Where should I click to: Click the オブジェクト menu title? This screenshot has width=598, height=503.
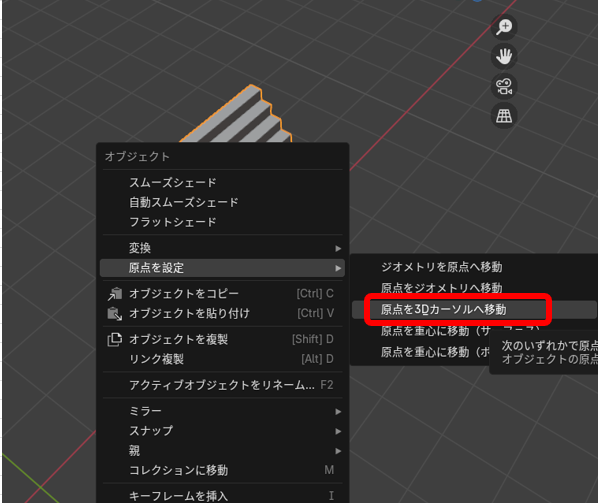pos(137,157)
